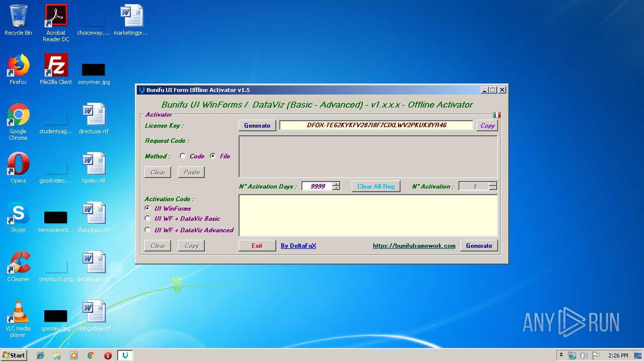The image size is (644, 362).
Task: Open Windows Explorer folder in taskbar
Action: pyautogui.click(x=57, y=355)
